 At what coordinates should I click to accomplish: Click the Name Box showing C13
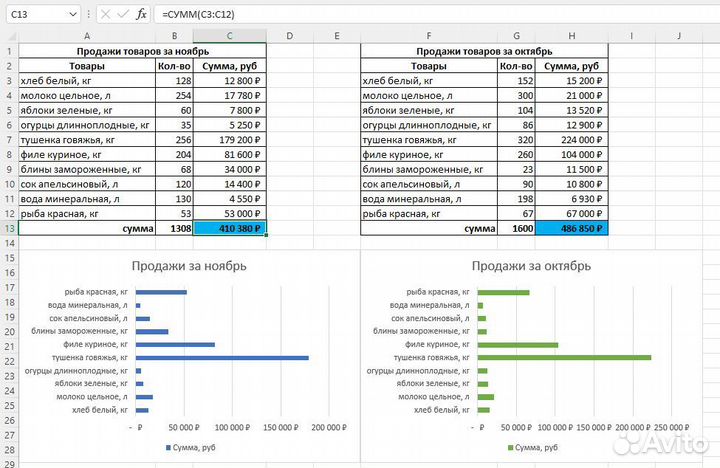[35, 14]
